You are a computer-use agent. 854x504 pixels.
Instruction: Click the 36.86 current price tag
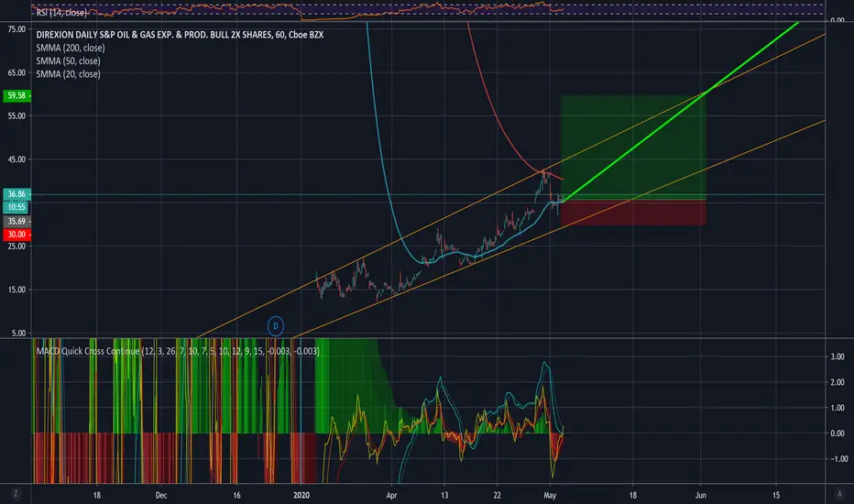tap(16, 194)
